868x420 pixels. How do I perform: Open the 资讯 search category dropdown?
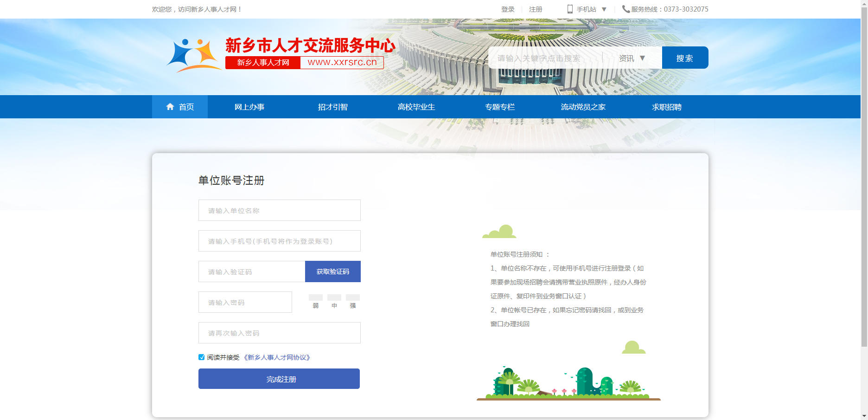click(632, 58)
